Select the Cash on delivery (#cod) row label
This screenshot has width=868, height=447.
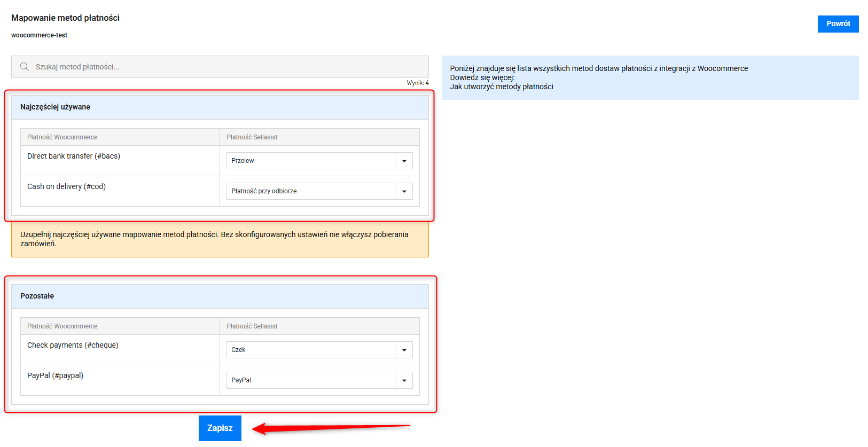[x=66, y=186]
